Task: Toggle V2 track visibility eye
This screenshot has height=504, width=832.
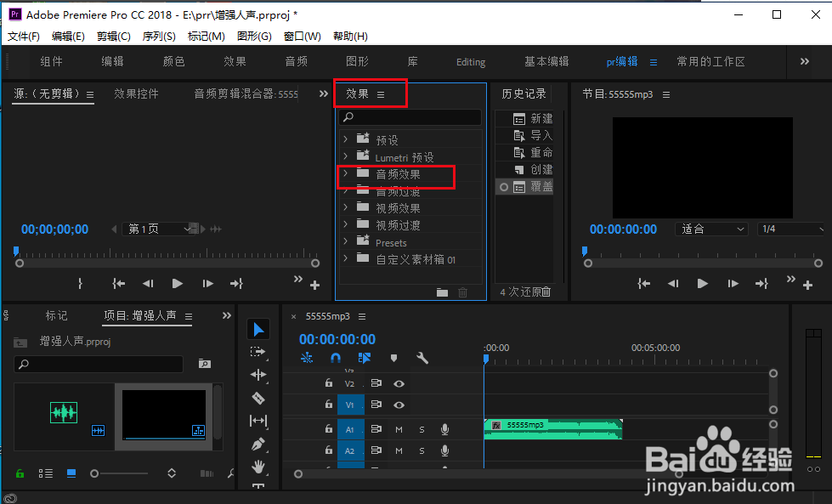Action: pyautogui.click(x=399, y=383)
